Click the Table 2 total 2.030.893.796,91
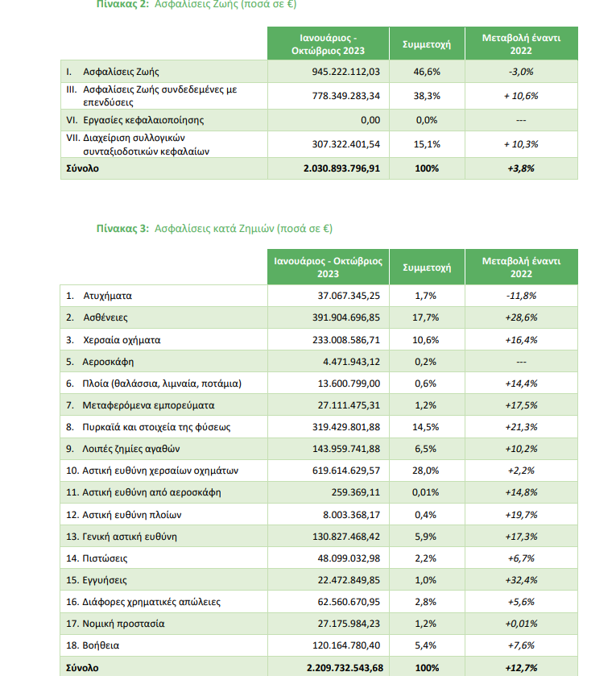616x676 pixels. click(x=341, y=168)
